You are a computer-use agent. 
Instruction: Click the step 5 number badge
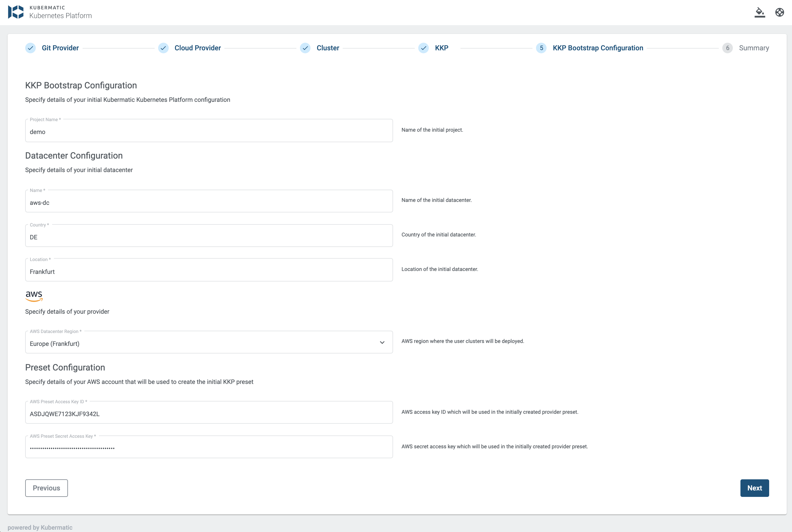coord(541,48)
